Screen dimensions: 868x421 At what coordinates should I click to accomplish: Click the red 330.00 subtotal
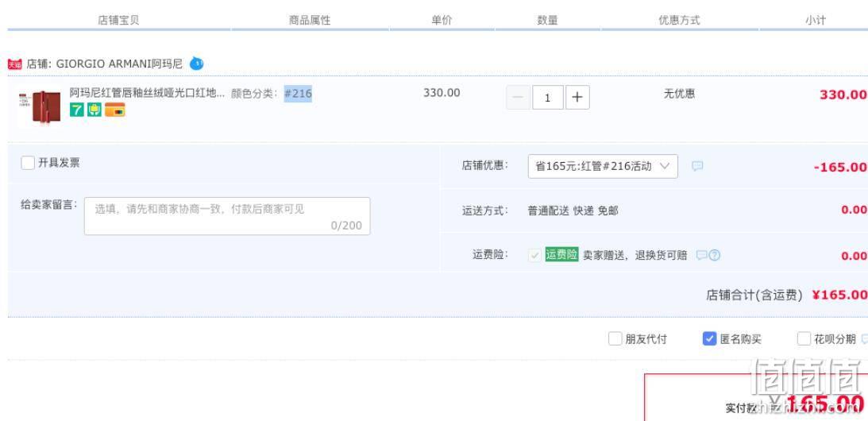[843, 95]
